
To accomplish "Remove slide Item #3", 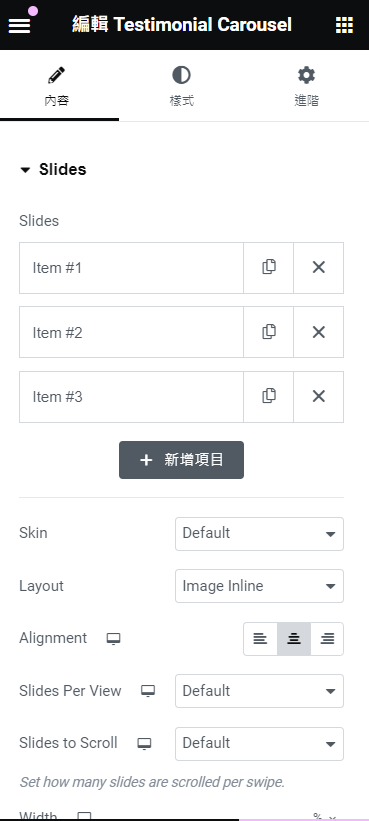I will (319, 396).
